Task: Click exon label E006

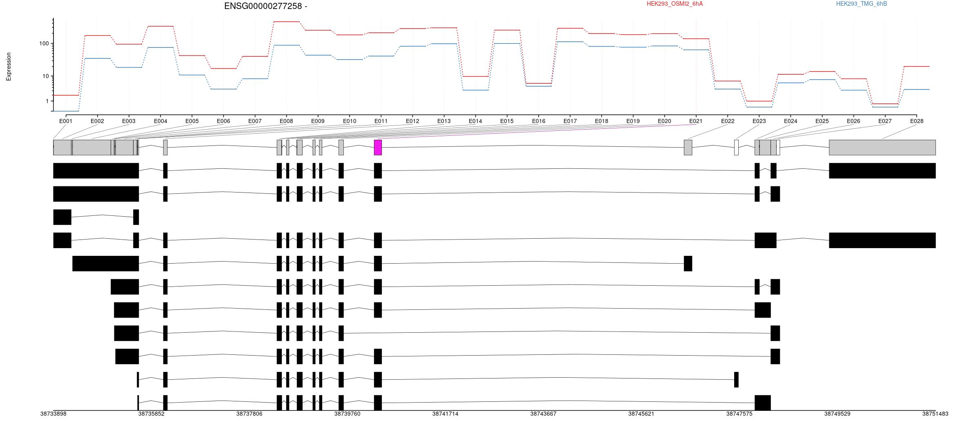Action: coord(223,121)
